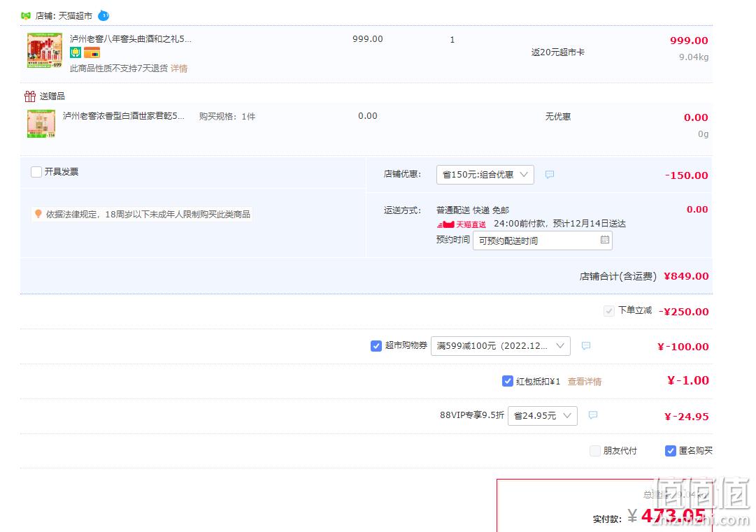The width and height of the screenshot is (756, 532).
Task: Click the 下单立减 checkbox
Action: coord(609,311)
